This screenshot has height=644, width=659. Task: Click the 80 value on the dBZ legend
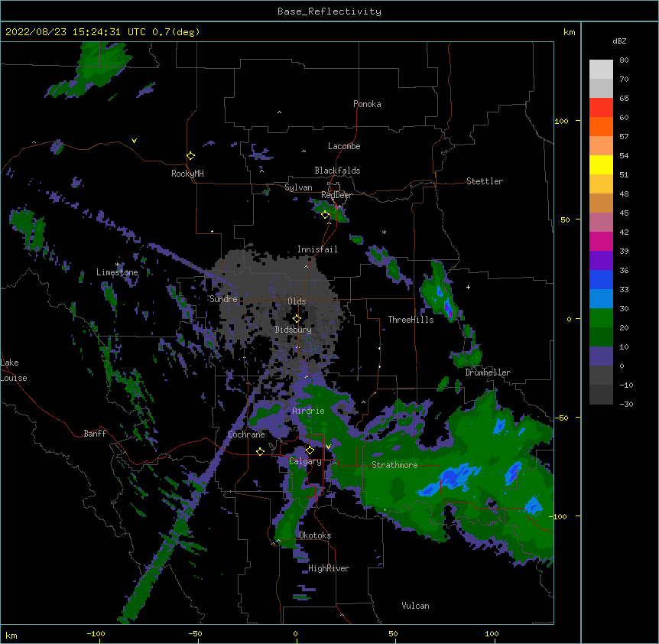624,60
